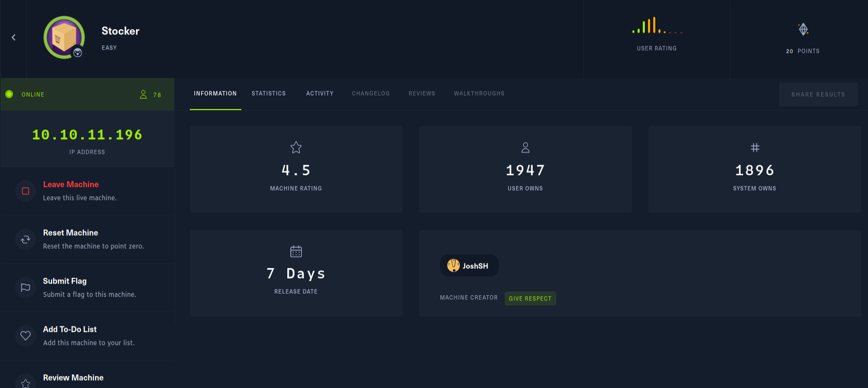Screen dimensions: 868x388
Task: Click the green online status dot
Action: point(9,94)
